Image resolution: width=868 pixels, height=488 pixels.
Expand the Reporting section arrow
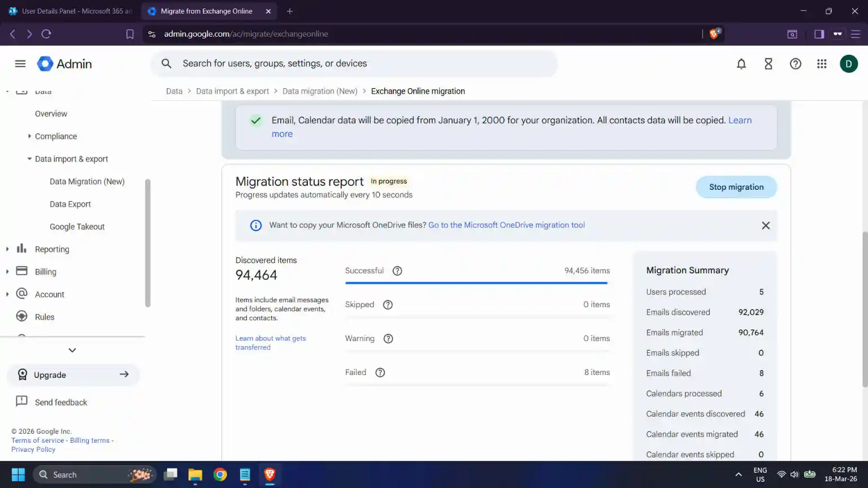[x=7, y=249]
